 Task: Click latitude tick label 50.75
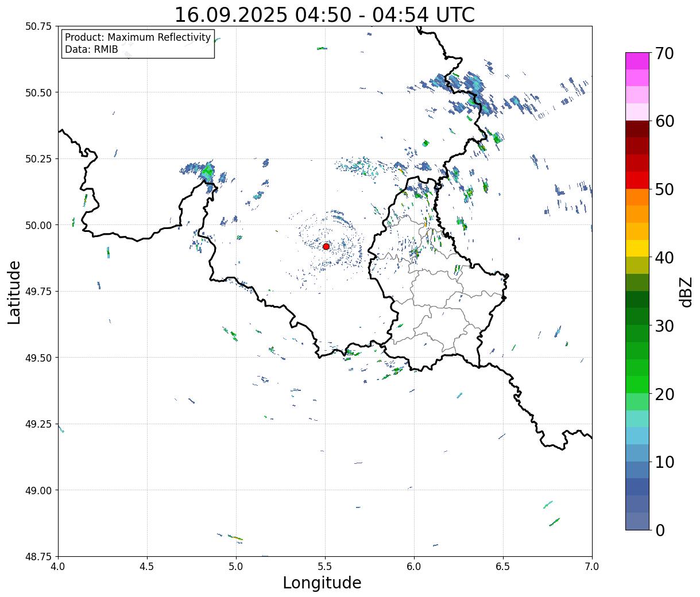tap(38, 26)
